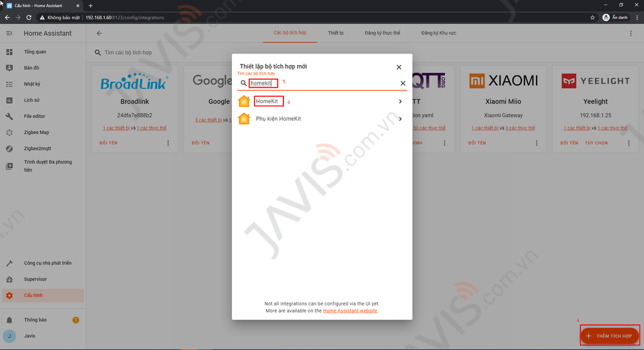Viewport: 644px width, 350px height.
Task: Select Phụ kiện HomeKit from results
Action: coord(322,119)
